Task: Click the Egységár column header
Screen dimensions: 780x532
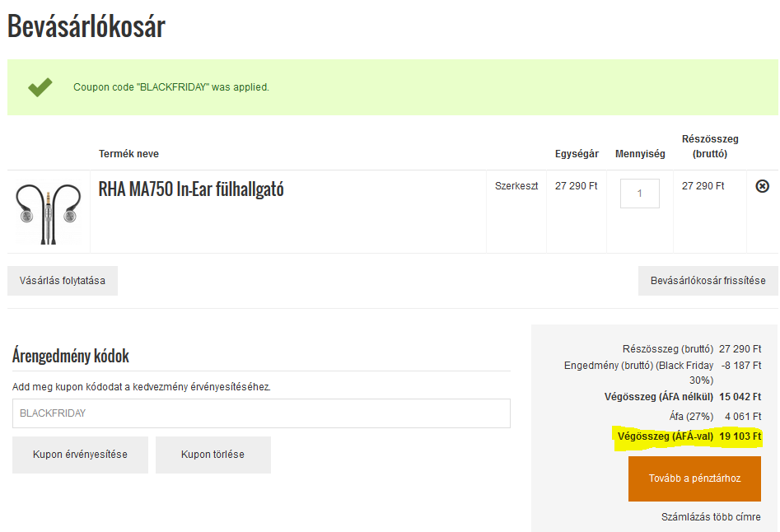Action: tap(577, 154)
